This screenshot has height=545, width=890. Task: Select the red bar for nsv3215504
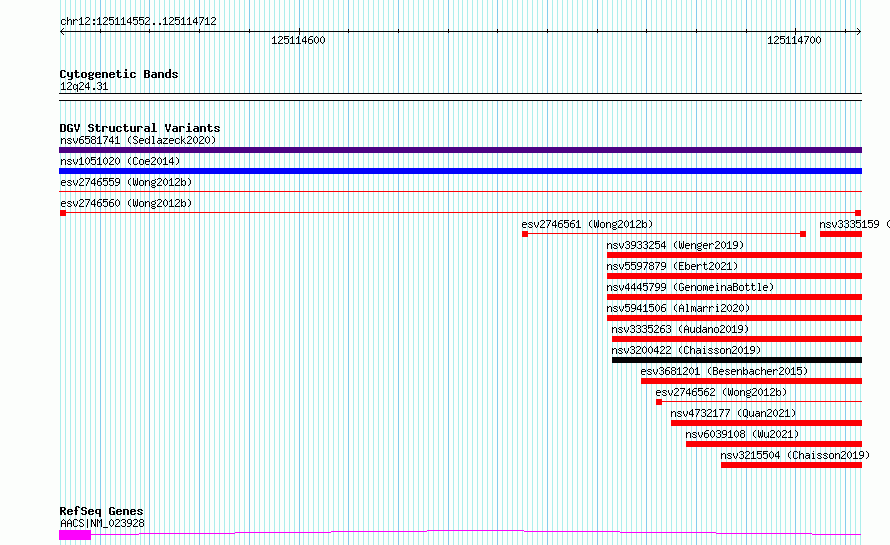pos(792,465)
